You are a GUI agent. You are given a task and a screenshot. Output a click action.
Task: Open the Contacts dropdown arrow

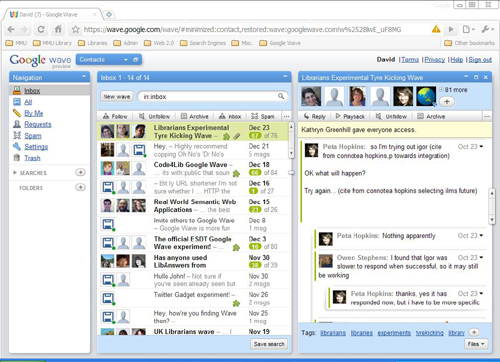click(126, 60)
